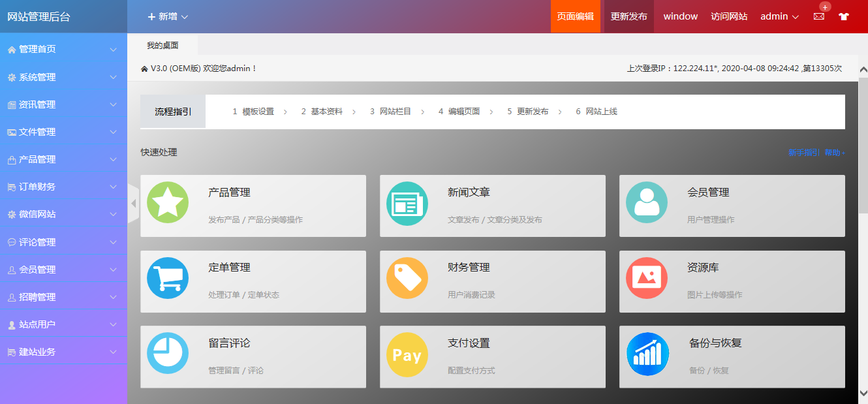Screen dimensions: 868x404
Task: Click the mail envelope icon in the header
Action: 818,16
